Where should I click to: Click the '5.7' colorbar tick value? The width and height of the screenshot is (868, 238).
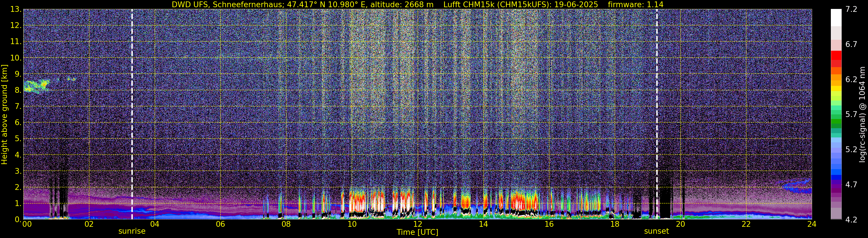click(x=851, y=114)
